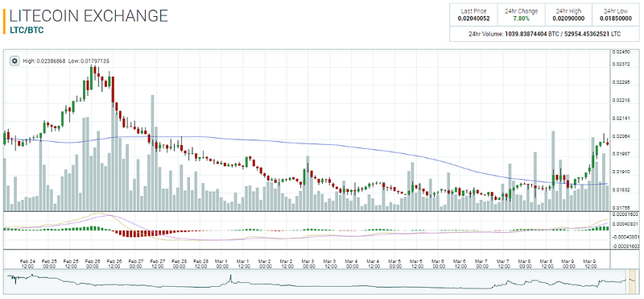Viewport: 644px width, 299px height.
Task: Click the 24hr Volume summary row
Action: click(x=544, y=34)
